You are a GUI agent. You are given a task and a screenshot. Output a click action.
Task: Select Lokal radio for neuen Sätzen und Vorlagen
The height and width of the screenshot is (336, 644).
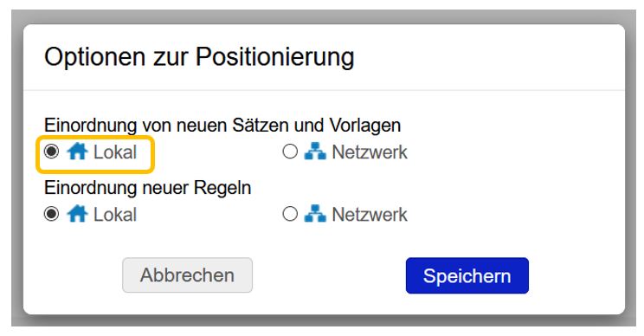[51, 152]
